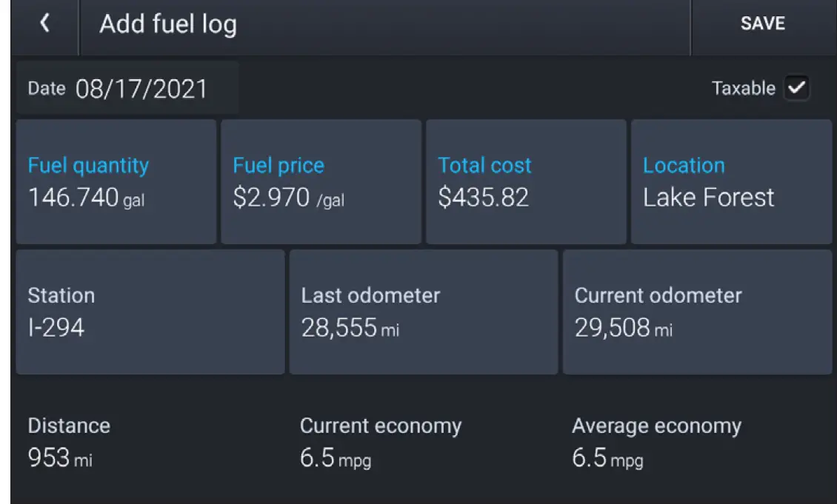The height and width of the screenshot is (504, 837).
Task: Click the Taxable label text
Action: point(743,89)
